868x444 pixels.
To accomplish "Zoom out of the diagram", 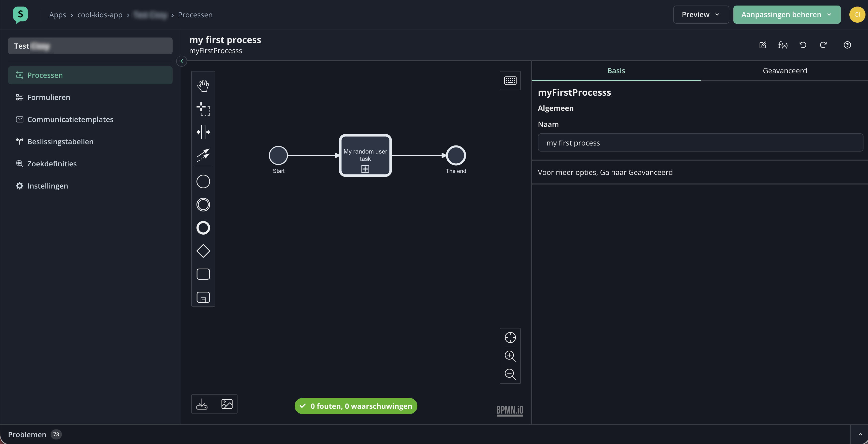I will [x=510, y=374].
